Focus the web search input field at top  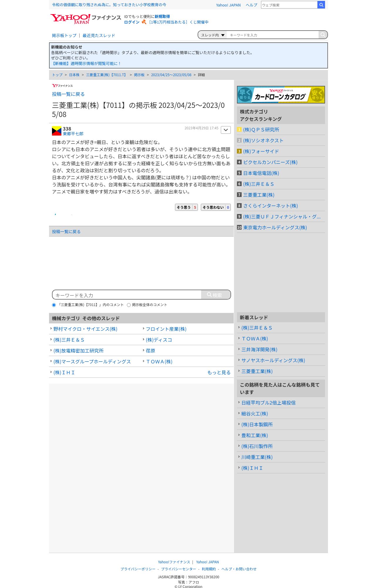(289, 5)
